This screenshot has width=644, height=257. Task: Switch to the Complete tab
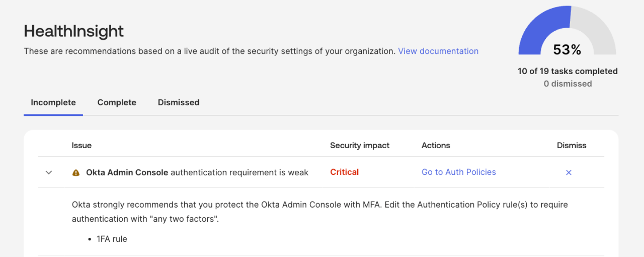[x=117, y=102]
